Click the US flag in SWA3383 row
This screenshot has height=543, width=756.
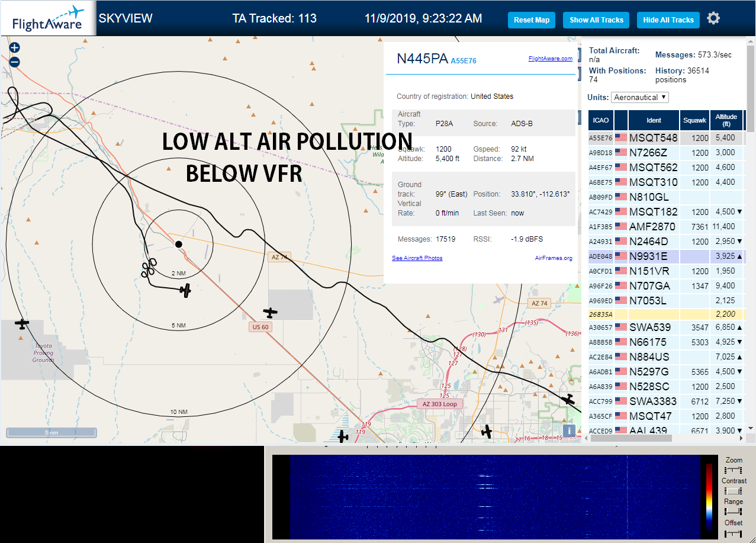coord(621,401)
